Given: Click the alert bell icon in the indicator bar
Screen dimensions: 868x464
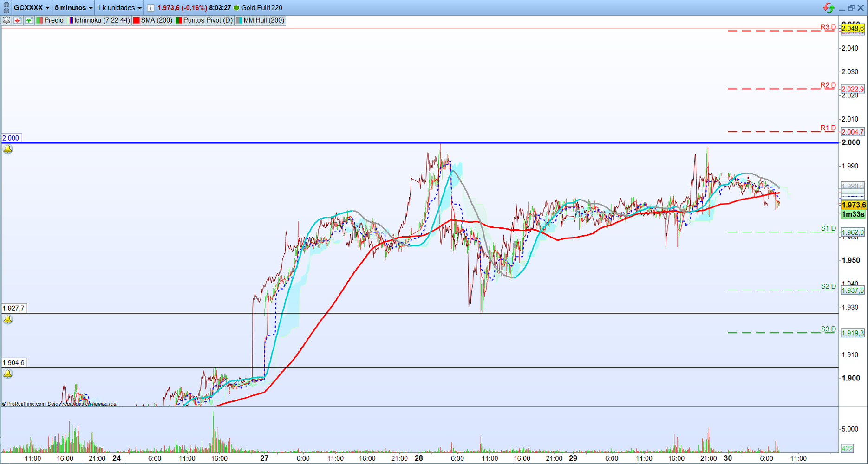Looking at the screenshot, I should coord(6,20).
